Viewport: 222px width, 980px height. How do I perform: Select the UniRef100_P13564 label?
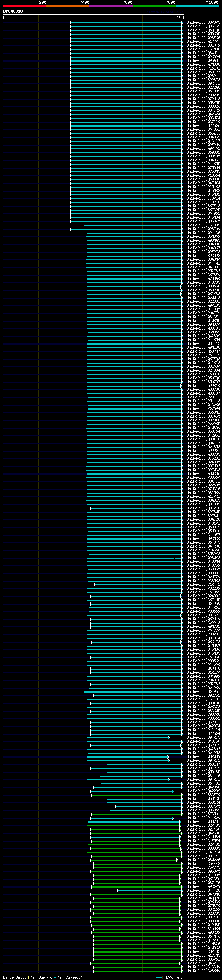click(x=203, y=175)
